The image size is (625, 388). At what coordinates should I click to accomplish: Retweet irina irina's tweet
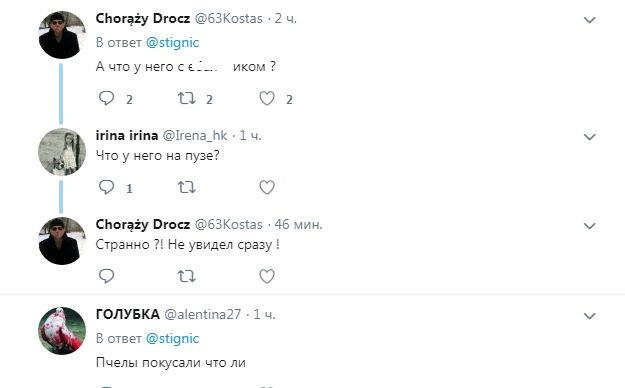[x=186, y=187]
